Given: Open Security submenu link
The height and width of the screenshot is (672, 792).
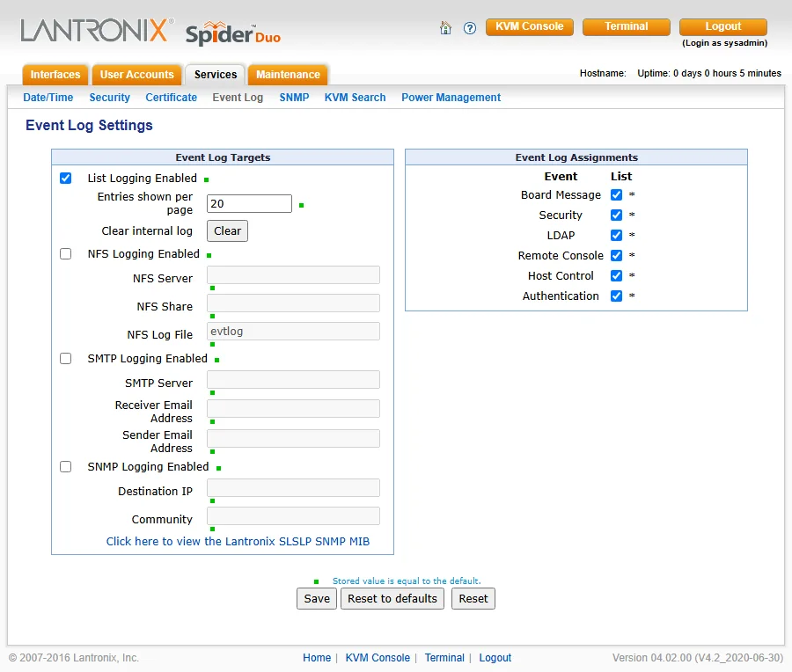Looking at the screenshot, I should coord(110,98).
